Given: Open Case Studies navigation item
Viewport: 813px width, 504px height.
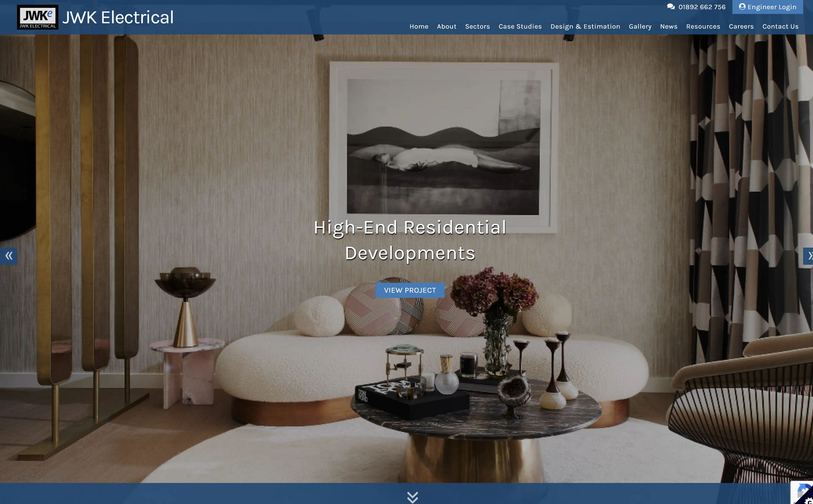Looking at the screenshot, I should tap(520, 27).
